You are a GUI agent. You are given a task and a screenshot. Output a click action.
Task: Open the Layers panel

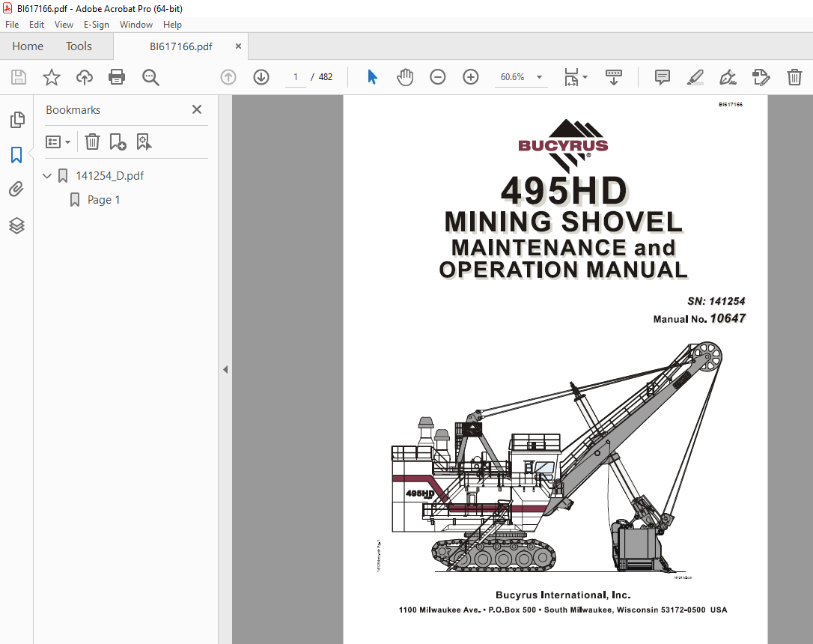(x=16, y=225)
